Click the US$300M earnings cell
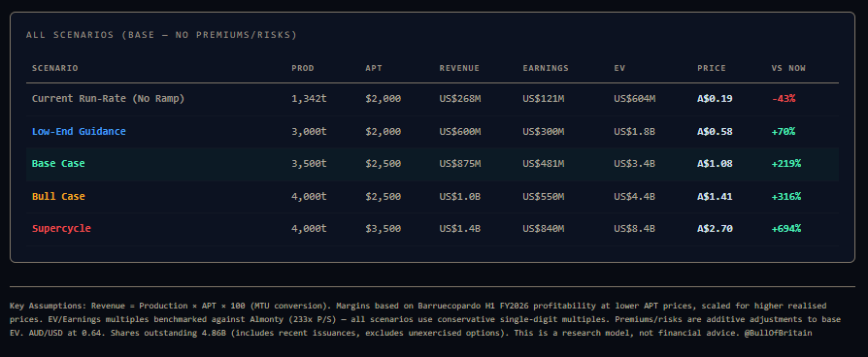The image size is (868, 357). [x=544, y=131]
